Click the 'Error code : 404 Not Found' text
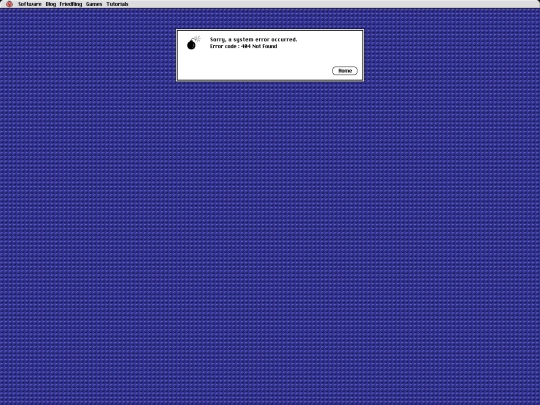Viewport: 540px width, 405px height. (x=243, y=46)
